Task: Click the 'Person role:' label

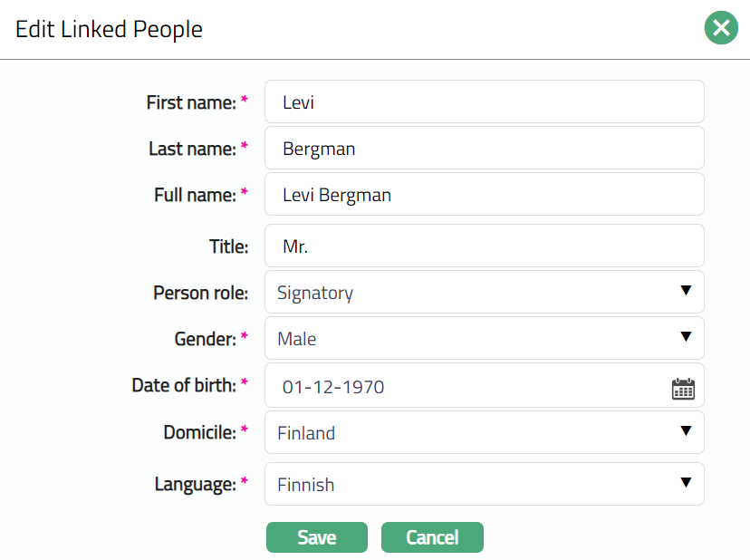Action: pyautogui.click(x=200, y=293)
